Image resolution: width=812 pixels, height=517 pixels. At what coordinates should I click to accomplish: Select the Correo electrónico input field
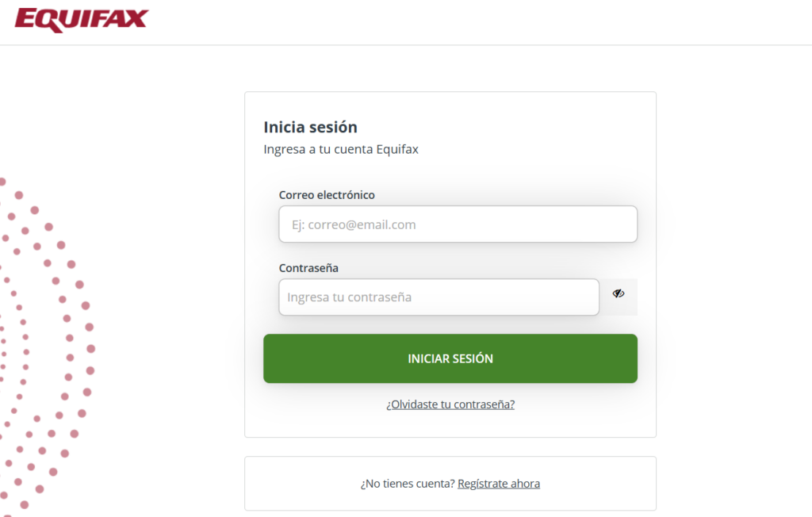458,224
